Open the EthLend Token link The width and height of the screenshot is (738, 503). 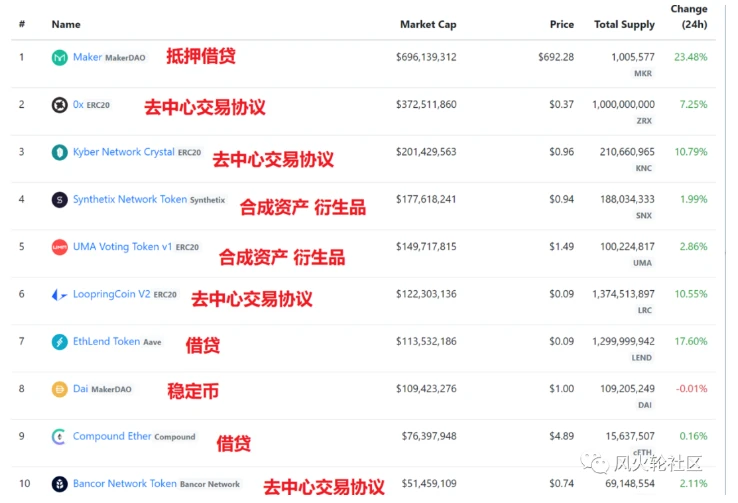pyautogui.click(x=106, y=341)
